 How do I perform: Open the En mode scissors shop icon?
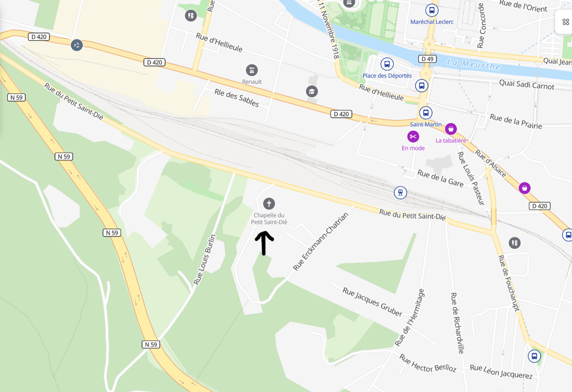click(x=413, y=136)
